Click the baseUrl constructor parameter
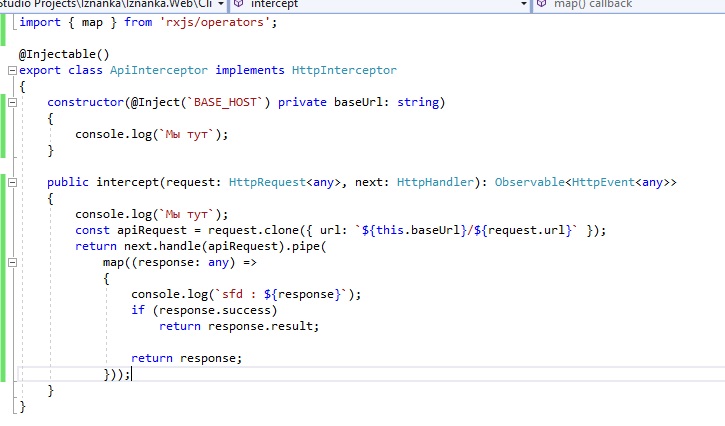The width and height of the screenshot is (725, 426). [358, 102]
